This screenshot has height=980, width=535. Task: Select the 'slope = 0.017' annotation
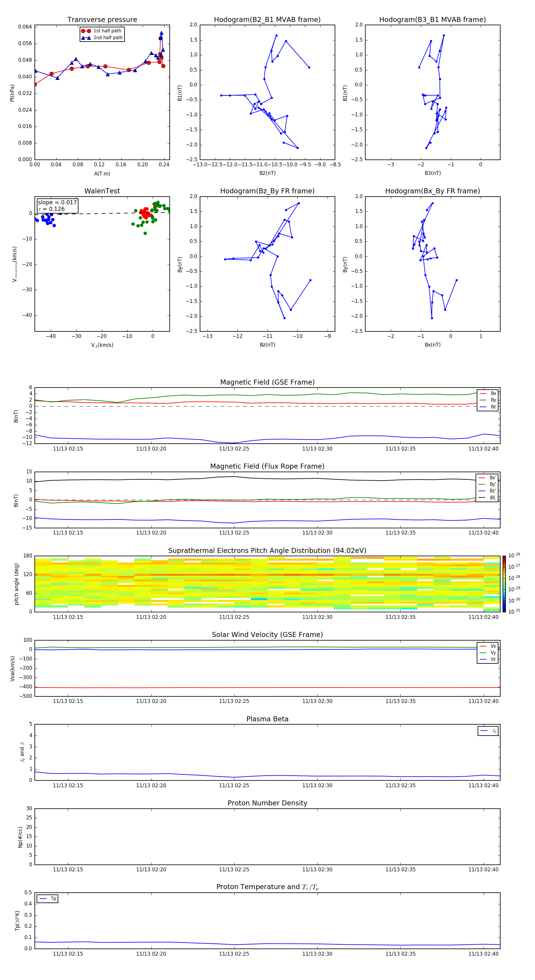pos(57,203)
